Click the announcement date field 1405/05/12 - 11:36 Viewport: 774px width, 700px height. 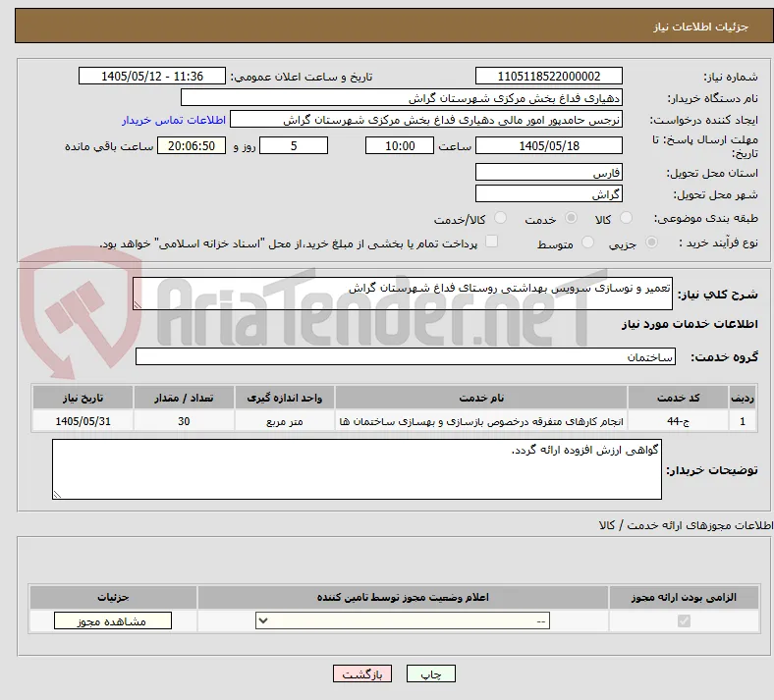152,76
